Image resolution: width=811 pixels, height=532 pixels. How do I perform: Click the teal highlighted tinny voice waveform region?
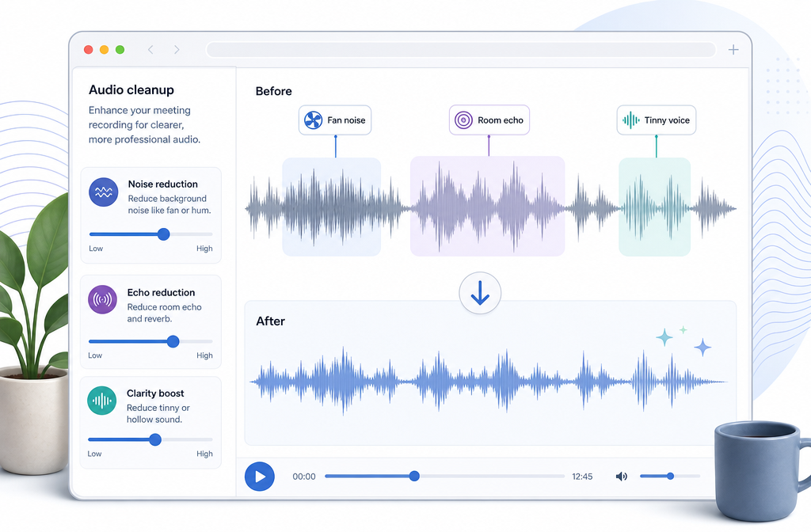(x=655, y=207)
